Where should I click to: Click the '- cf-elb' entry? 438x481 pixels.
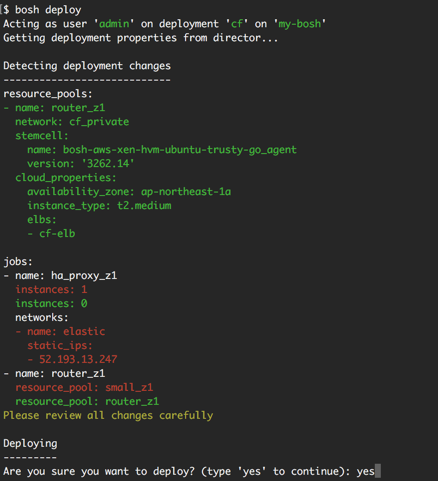51,233
